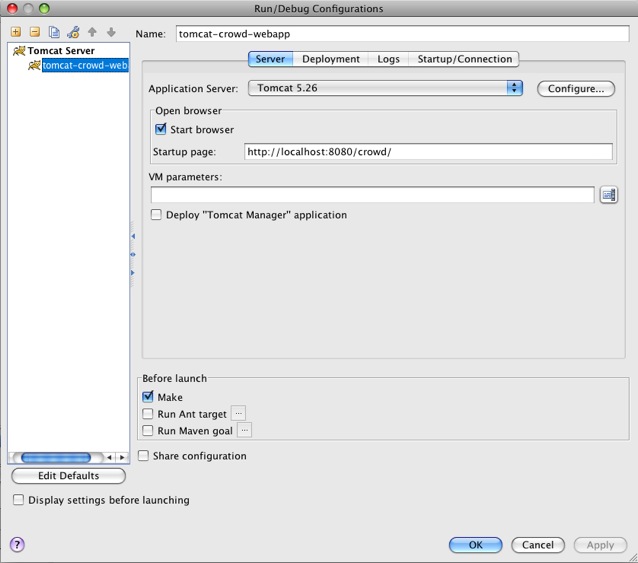
Task: Open the Startup/Connection tab
Action: pos(464,59)
